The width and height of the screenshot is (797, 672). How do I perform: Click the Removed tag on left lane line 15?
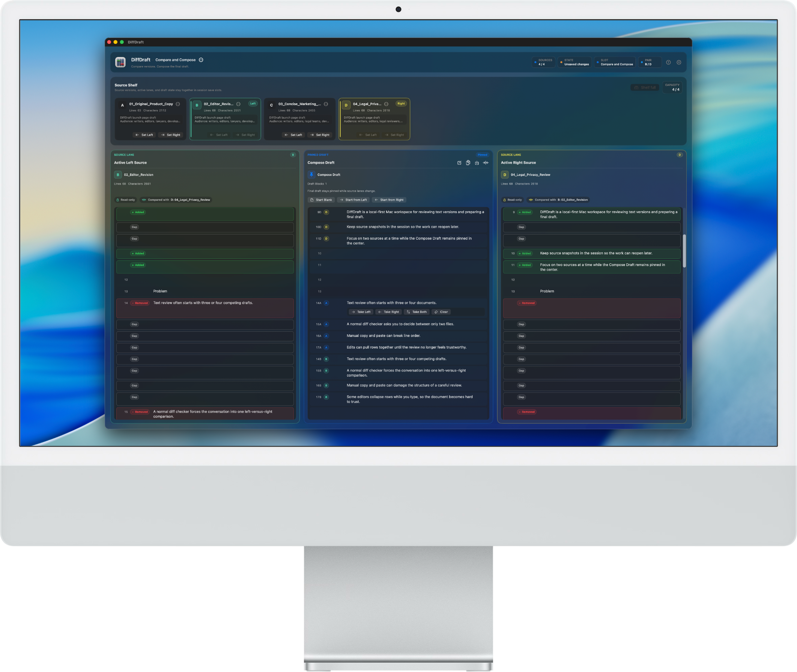pyautogui.click(x=140, y=412)
